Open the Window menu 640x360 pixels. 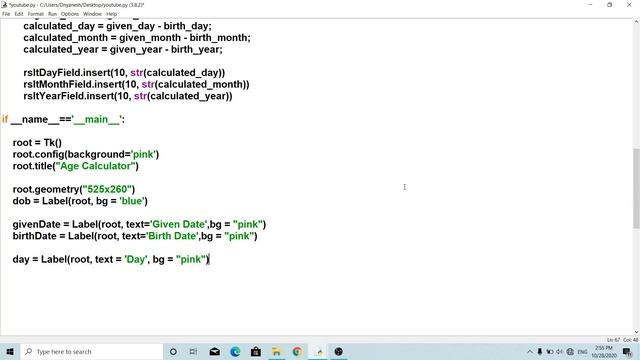click(x=92, y=14)
